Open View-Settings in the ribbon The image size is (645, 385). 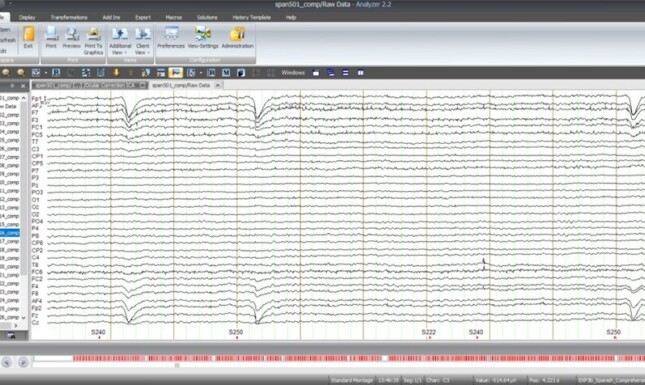point(203,34)
